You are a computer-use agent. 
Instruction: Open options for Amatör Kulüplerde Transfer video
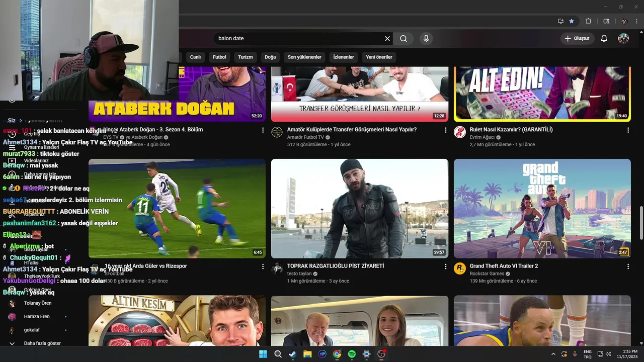coord(445,130)
